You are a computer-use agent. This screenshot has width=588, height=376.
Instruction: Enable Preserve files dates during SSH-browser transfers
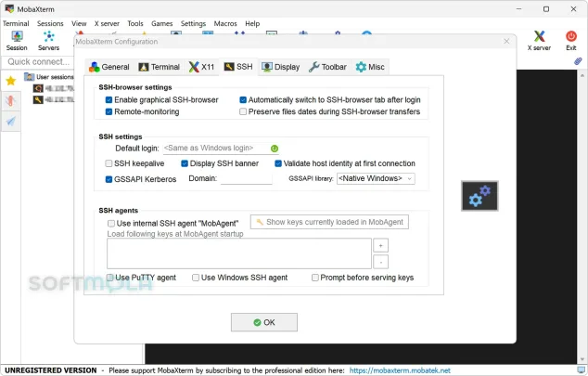(x=243, y=111)
